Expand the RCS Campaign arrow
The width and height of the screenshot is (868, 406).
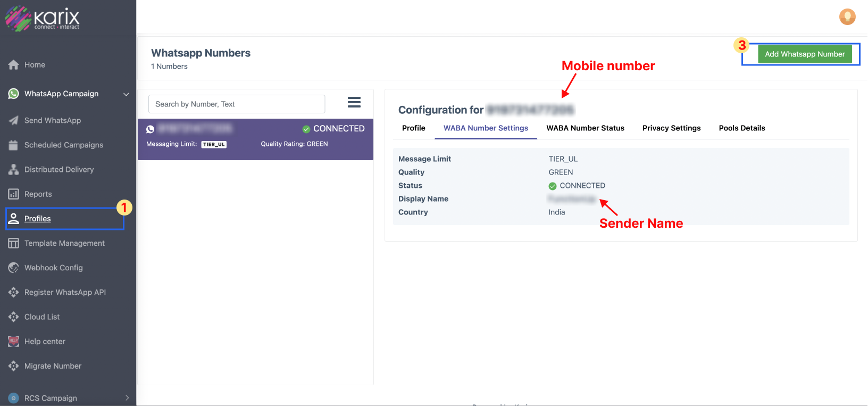127,398
